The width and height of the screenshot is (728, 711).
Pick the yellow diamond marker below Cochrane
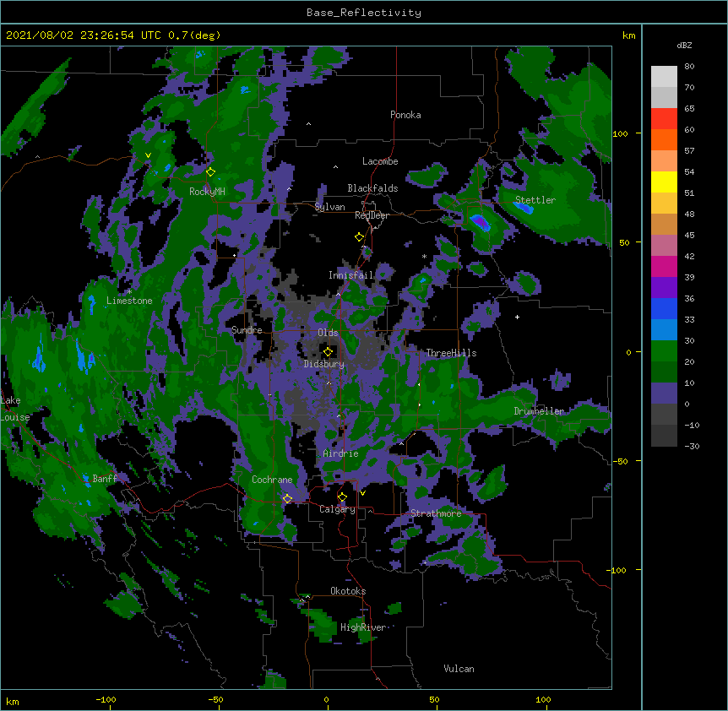coord(287,498)
